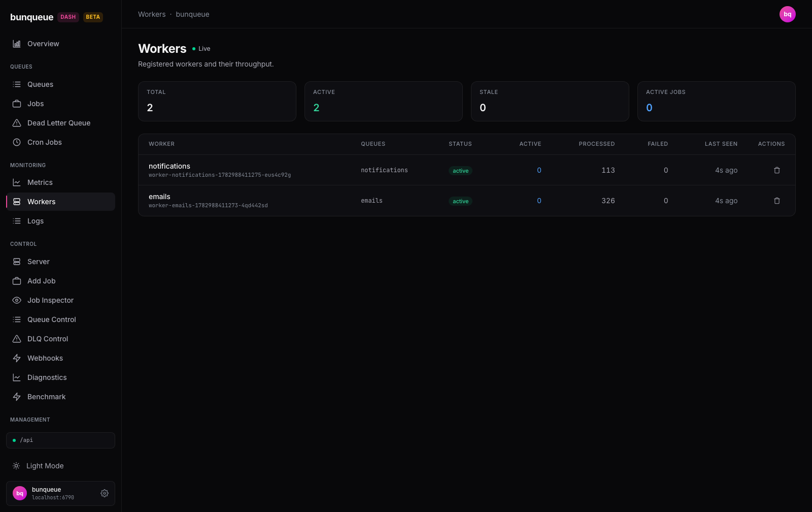Click the Active Jobs stat card
The width and height of the screenshot is (812, 512).
716,101
